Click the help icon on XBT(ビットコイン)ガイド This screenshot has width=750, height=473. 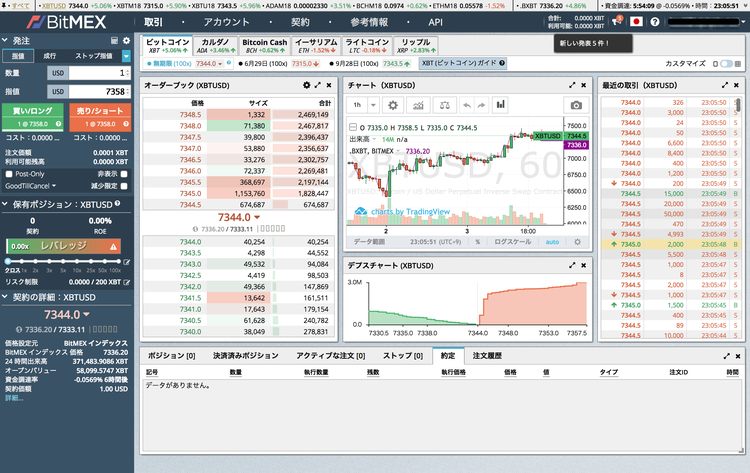point(502,63)
